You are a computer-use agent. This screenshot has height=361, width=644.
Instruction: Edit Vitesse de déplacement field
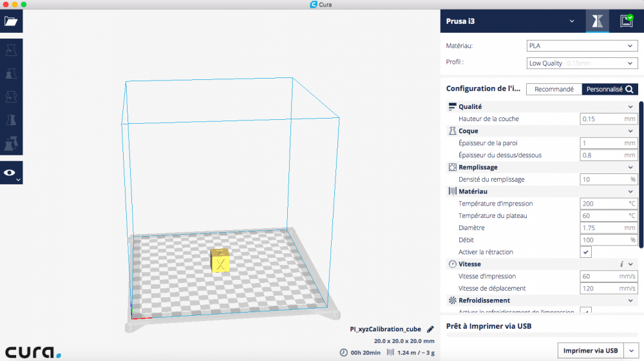pyautogui.click(x=609, y=288)
